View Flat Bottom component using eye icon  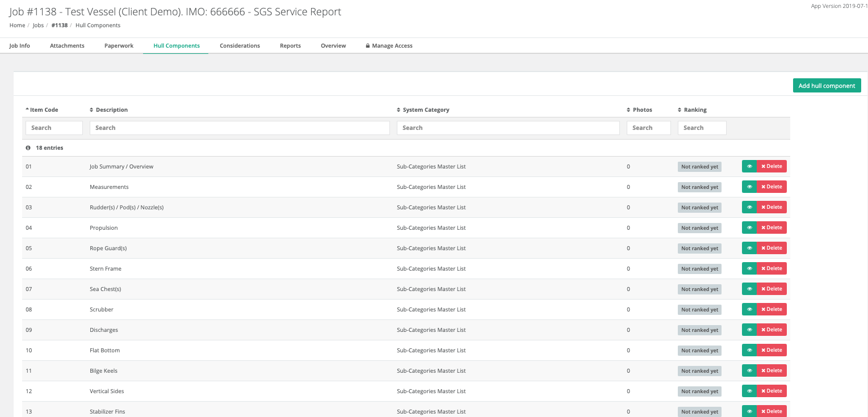click(749, 350)
